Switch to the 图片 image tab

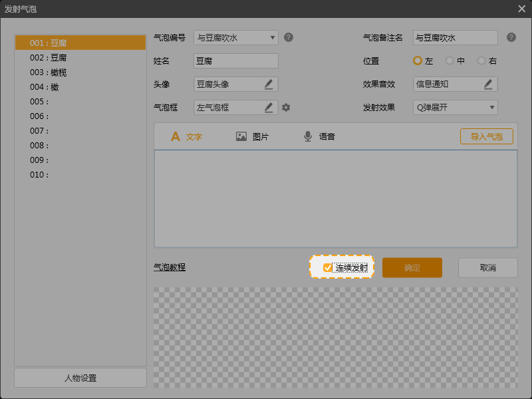pyautogui.click(x=252, y=136)
